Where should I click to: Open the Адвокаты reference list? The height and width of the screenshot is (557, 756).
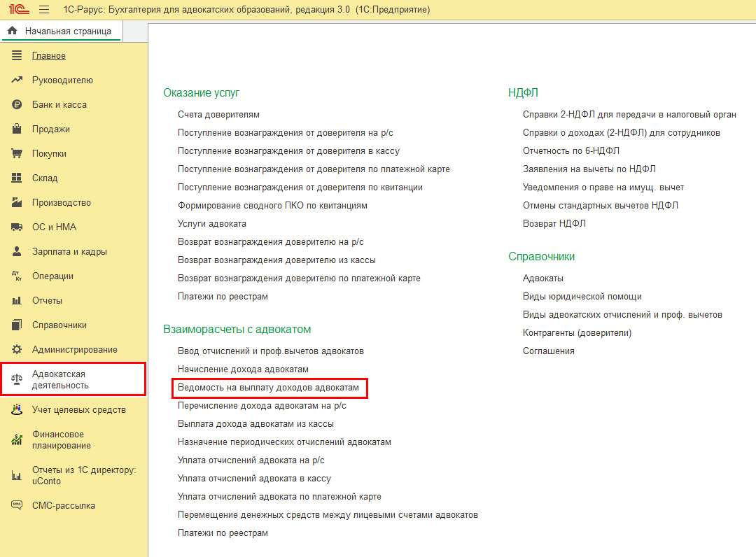point(542,278)
